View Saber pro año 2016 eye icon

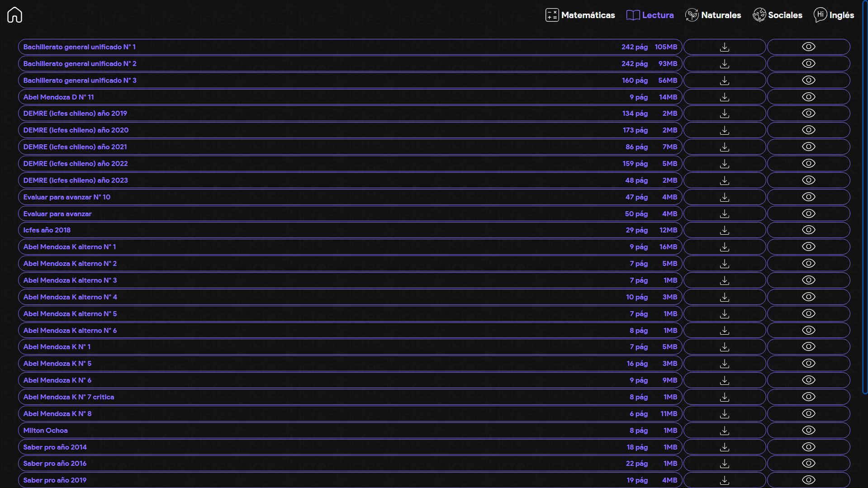click(809, 464)
